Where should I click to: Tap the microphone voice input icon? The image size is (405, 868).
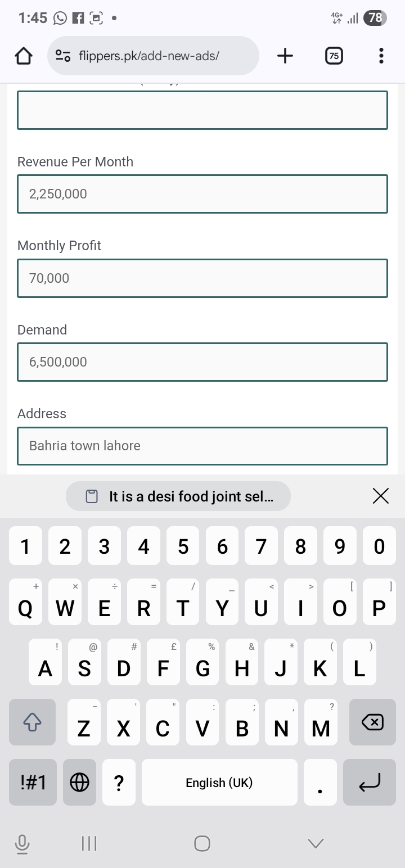pos(22,843)
